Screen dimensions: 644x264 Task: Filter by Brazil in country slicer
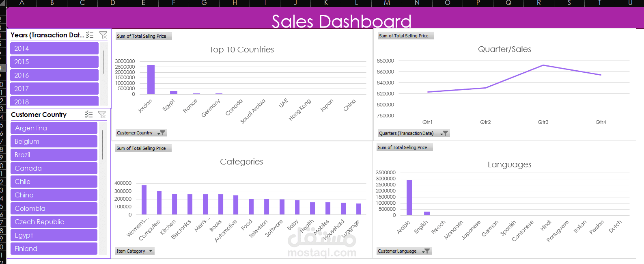click(x=54, y=155)
